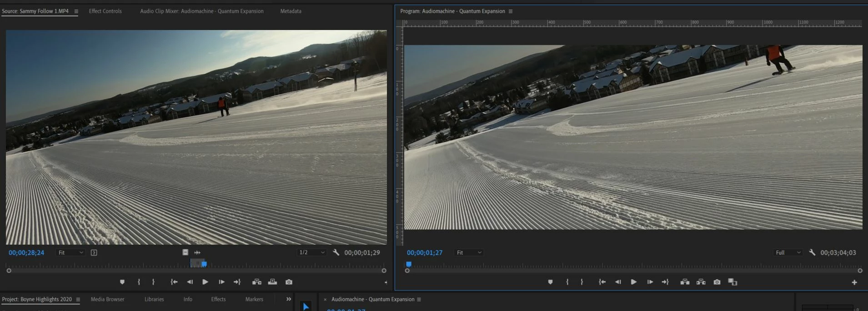Viewport: 868px width, 311px height.
Task: Click the Drag Video Only icon
Action: point(186,252)
